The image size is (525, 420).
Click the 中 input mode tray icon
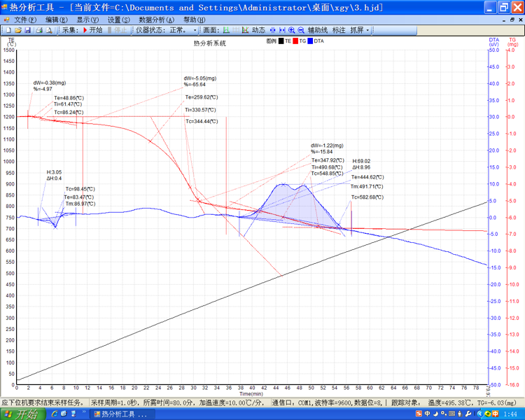tap(427, 414)
